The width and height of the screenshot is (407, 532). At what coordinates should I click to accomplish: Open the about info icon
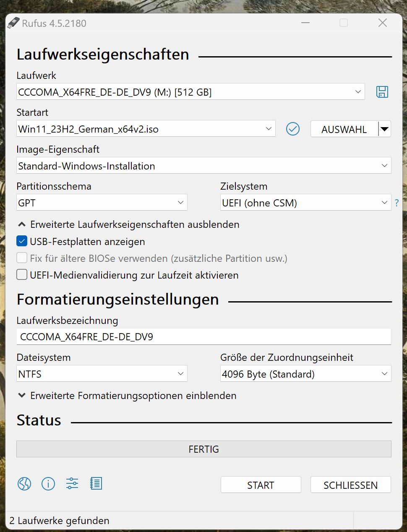[x=48, y=484]
